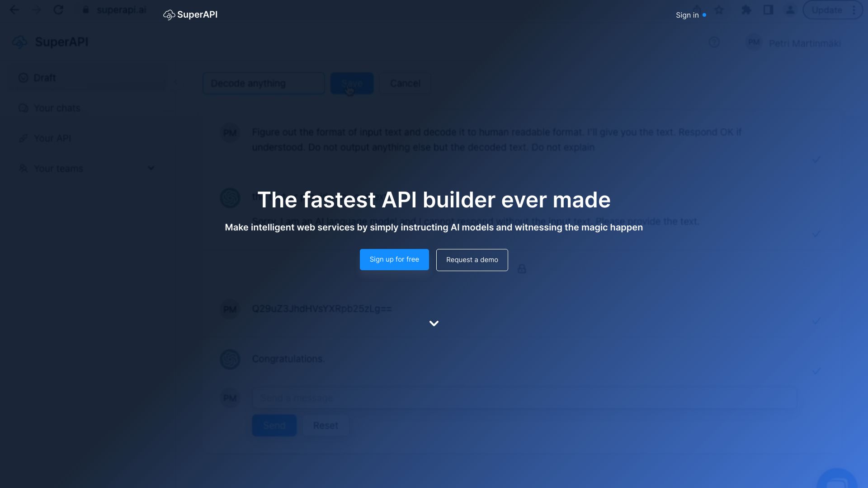Open Your API section

[52, 138]
